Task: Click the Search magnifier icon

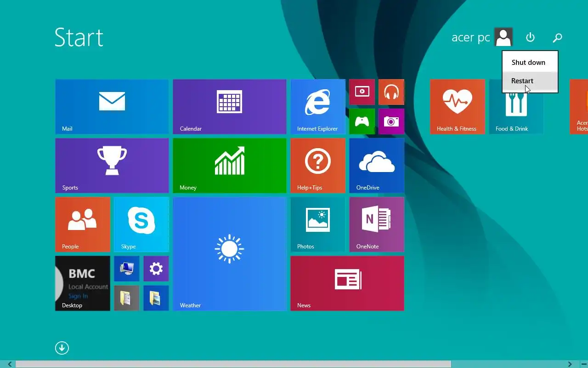Action: tap(557, 37)
